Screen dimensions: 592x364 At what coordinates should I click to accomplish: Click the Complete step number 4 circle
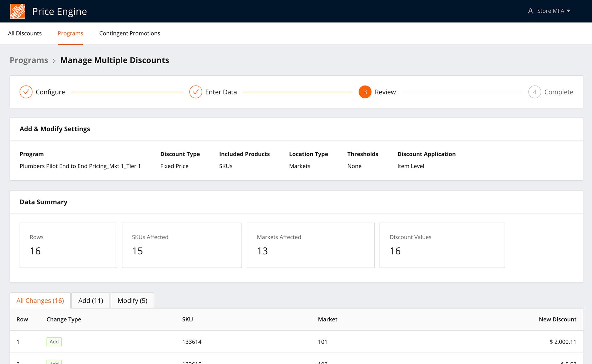tap(534, 92)
